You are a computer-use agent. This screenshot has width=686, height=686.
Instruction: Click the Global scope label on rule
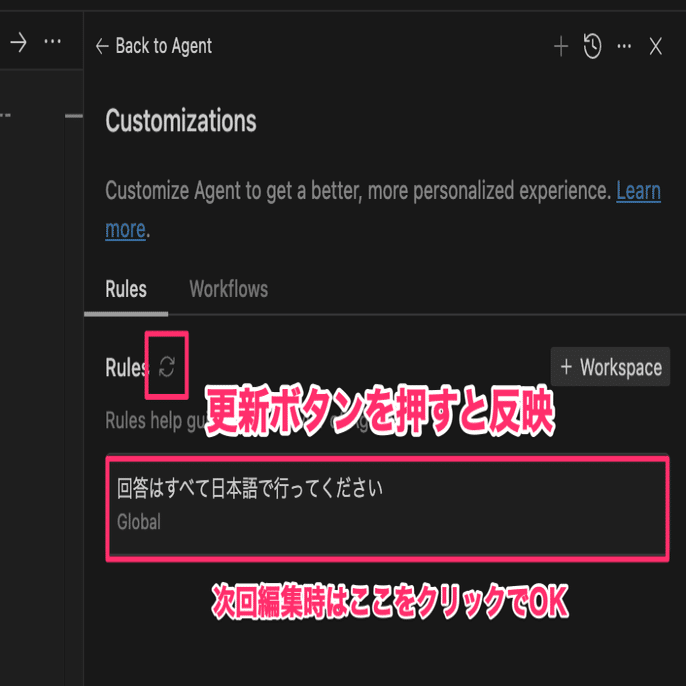[x=139, y=522]
